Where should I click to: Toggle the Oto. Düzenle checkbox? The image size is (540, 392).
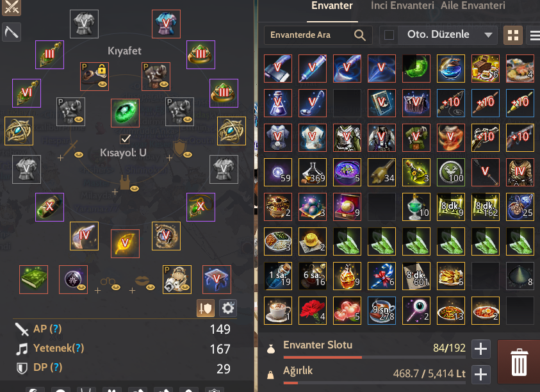(389, 35)
